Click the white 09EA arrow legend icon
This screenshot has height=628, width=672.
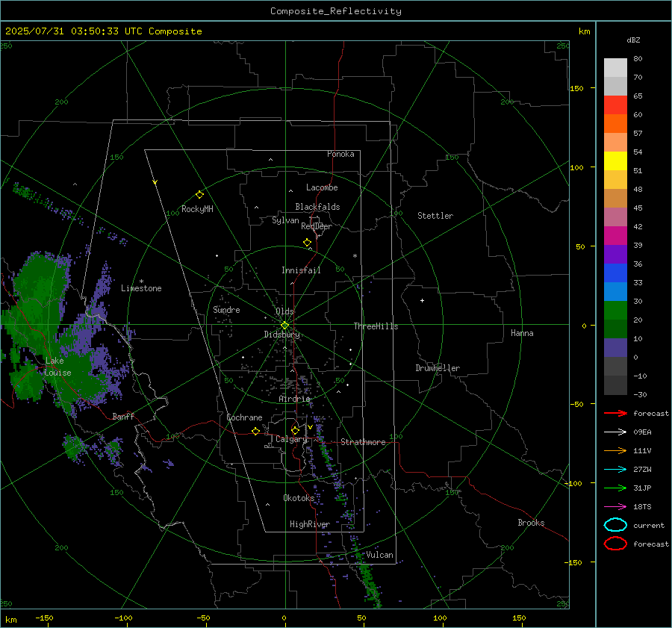tap(615, 432)
